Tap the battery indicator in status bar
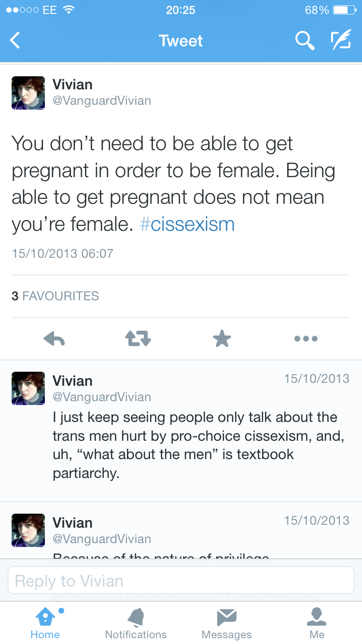 coord(344,10)
